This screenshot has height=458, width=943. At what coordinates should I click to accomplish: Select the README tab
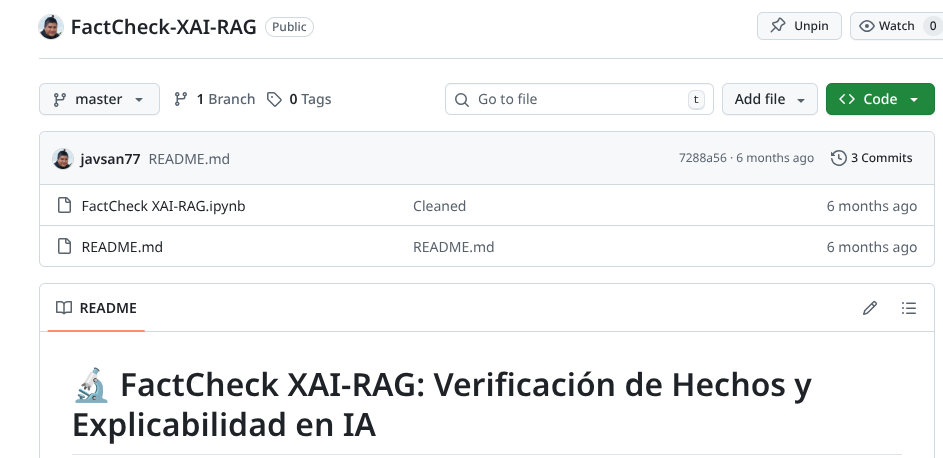point(96,308)
